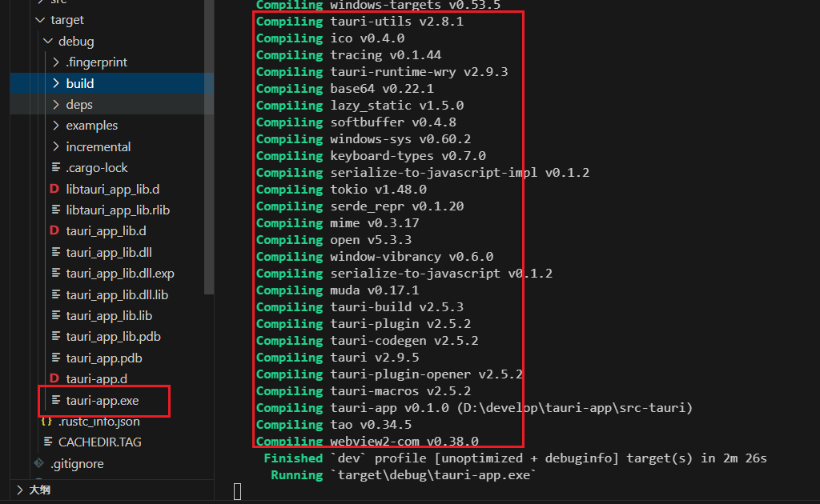
Task: Click the file icon of .cargo-lock
Action: [x=55, y=168]
